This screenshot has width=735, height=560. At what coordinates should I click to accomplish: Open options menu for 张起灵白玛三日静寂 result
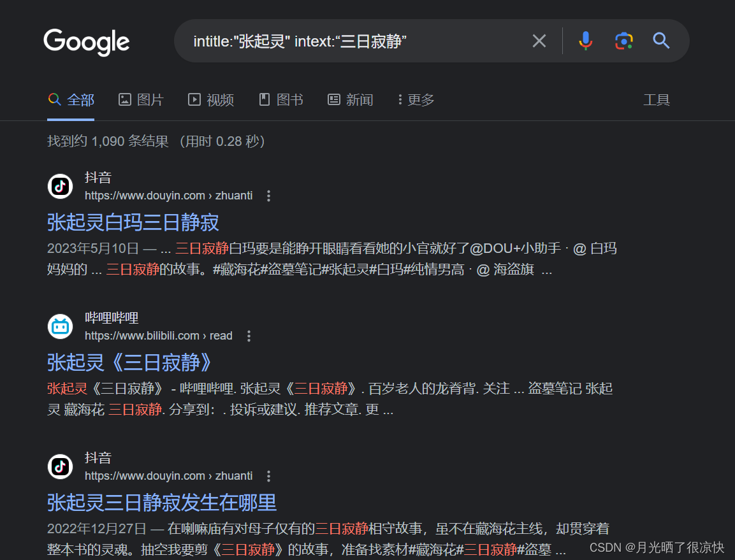(x=268, y=196)
